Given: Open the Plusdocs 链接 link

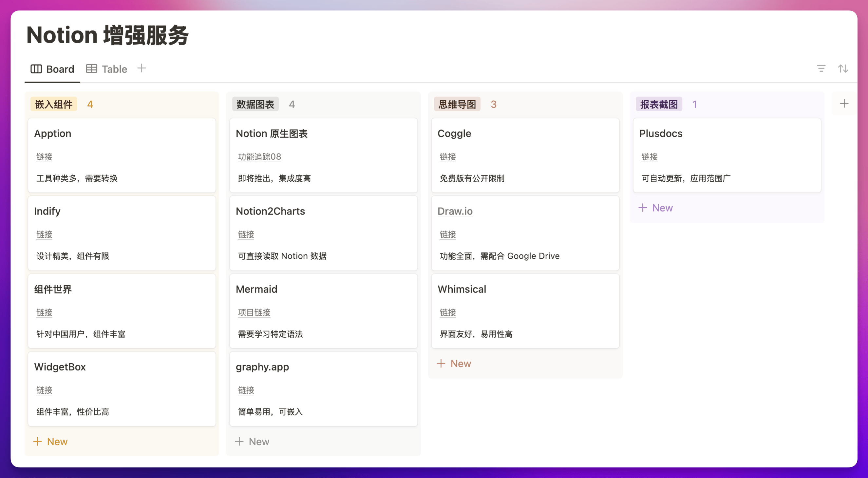Looking at the screenshot, I should tap(650, 157).
